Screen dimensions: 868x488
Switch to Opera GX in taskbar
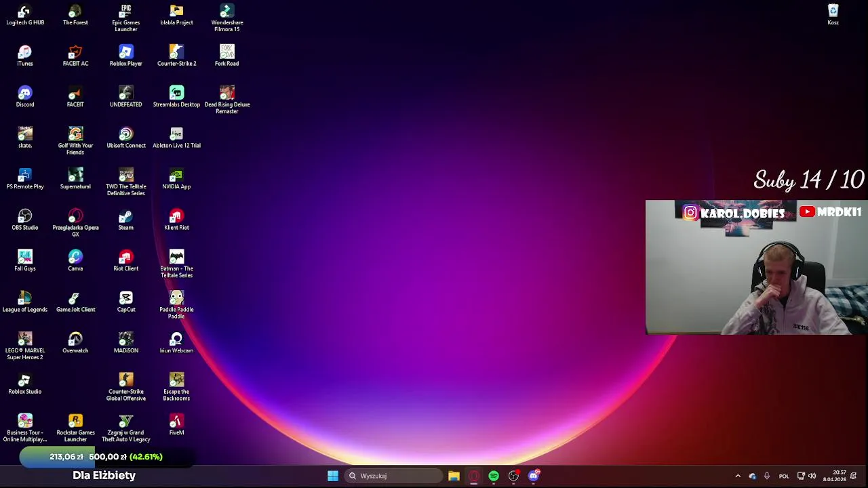point(474,476)
